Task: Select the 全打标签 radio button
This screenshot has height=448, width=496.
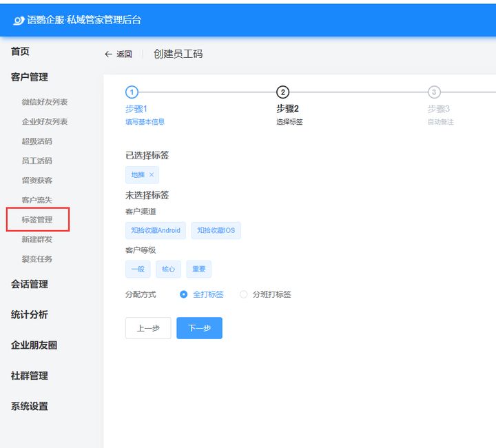Action: (x=184, y=294)
